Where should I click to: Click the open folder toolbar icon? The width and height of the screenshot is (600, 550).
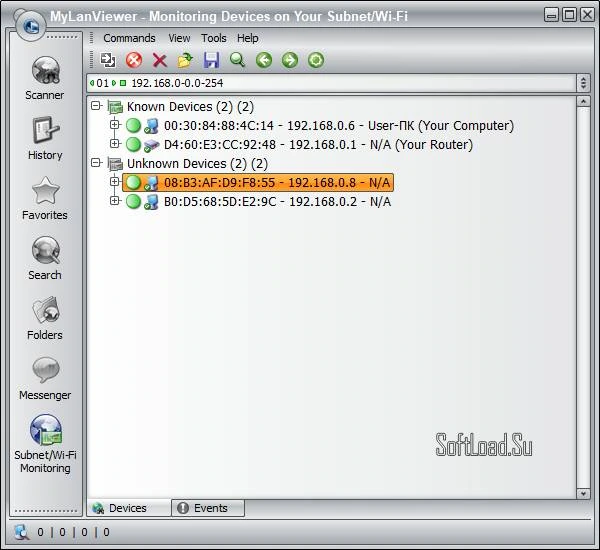[185, 60]
